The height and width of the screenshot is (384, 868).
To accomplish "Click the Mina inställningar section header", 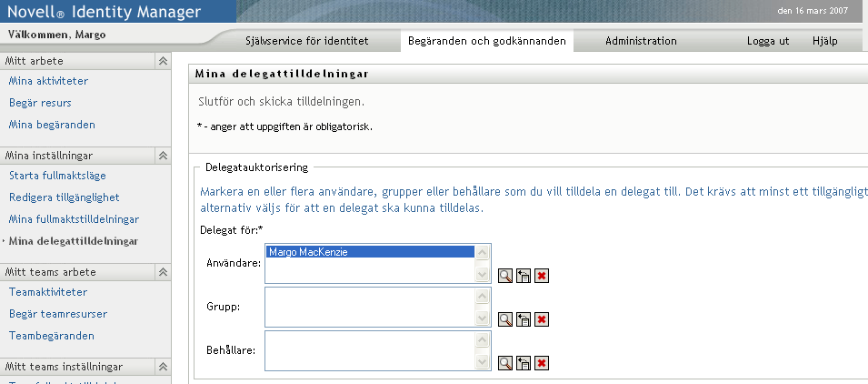I will click(x=85, y=156).
